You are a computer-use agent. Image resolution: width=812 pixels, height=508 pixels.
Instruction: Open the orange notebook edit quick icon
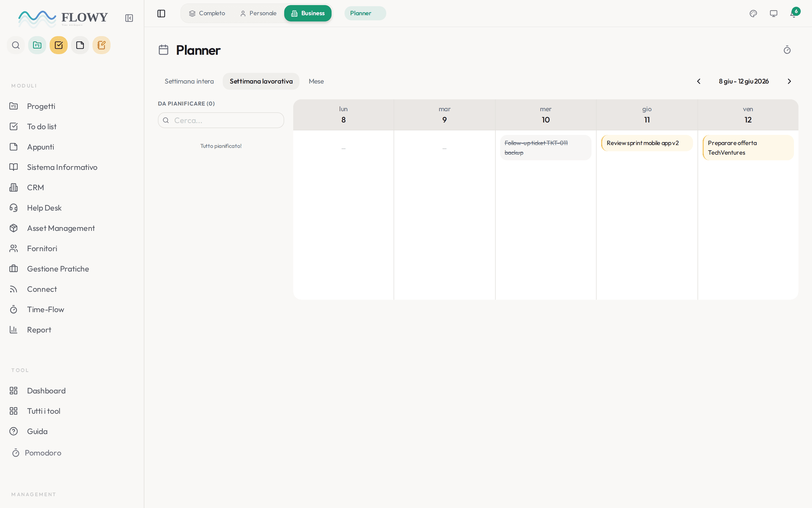pos(102,45)
